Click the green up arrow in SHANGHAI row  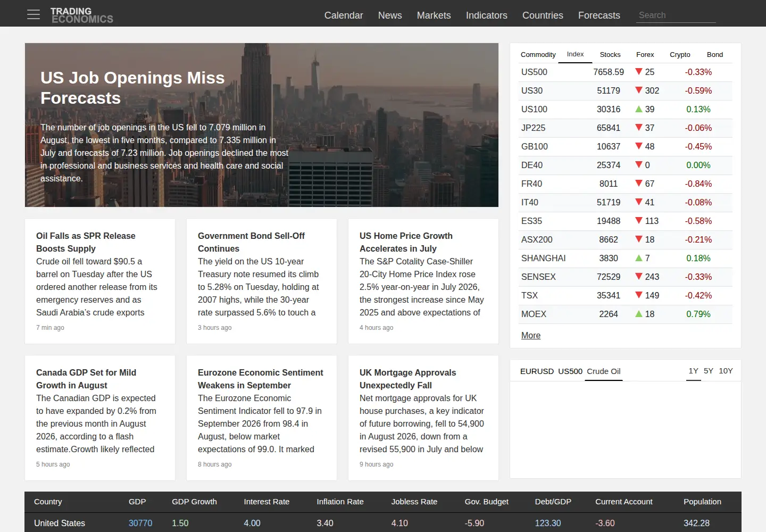pyautogui.click(x=639, y=258)
